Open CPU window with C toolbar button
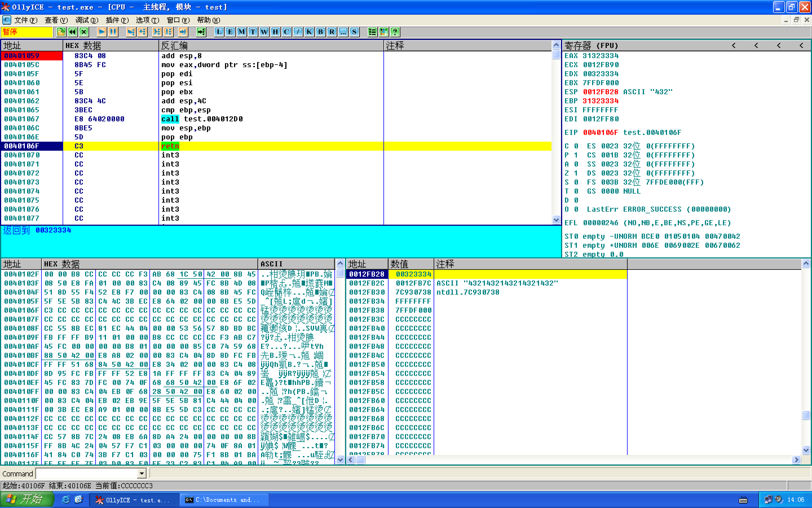The height and width of the screenshot is (508, 812). click(286, 32)
